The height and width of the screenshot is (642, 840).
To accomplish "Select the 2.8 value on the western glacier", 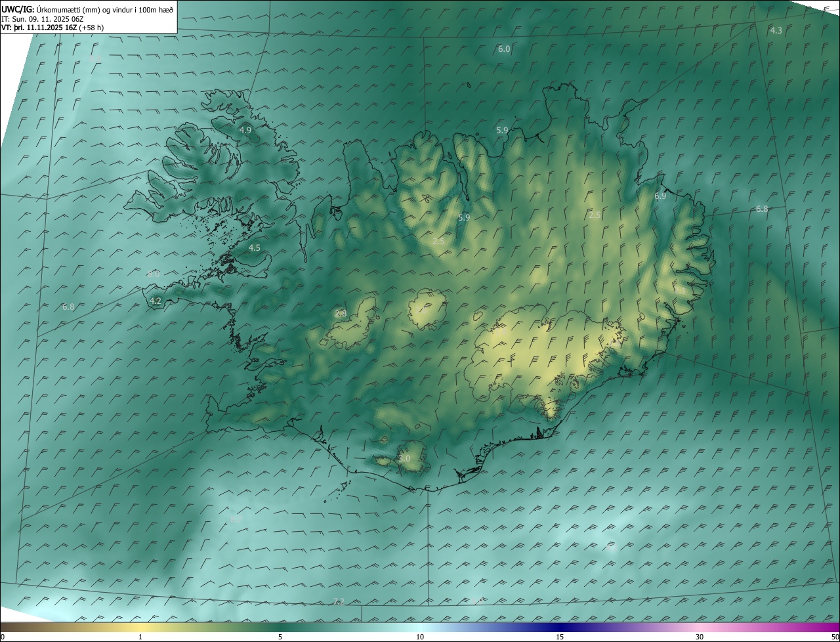I will (x=341, y=314).
